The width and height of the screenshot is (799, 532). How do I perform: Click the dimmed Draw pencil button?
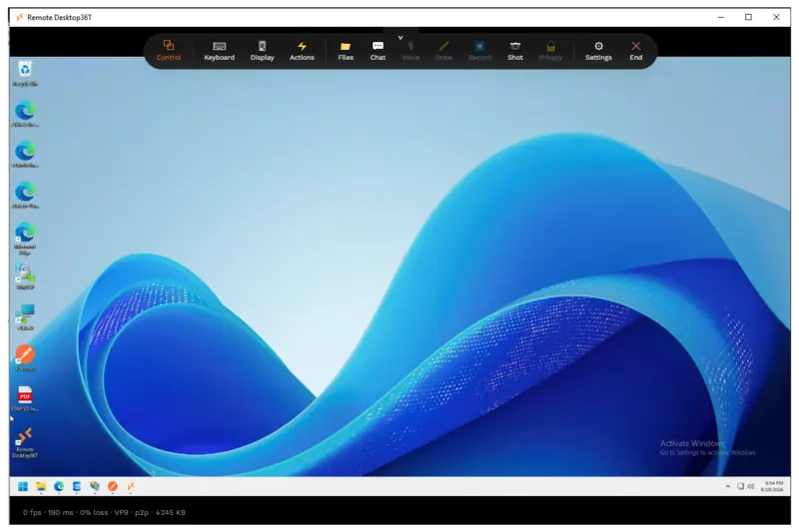[x=443, y=51]
